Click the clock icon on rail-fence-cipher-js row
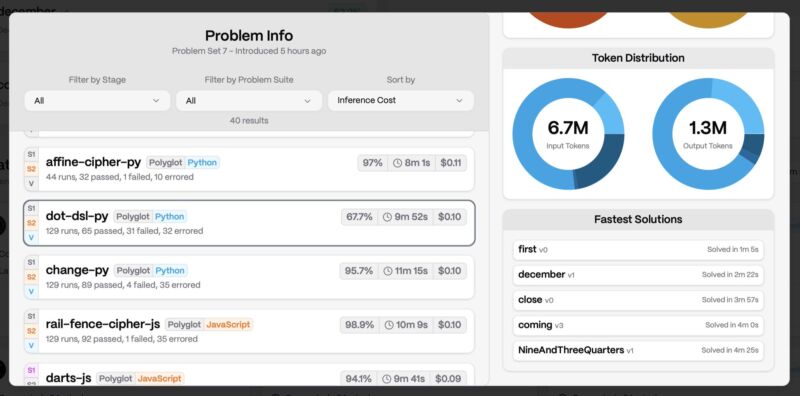The height and width of the screenshot is (396, 800). [x=389, y=325]
